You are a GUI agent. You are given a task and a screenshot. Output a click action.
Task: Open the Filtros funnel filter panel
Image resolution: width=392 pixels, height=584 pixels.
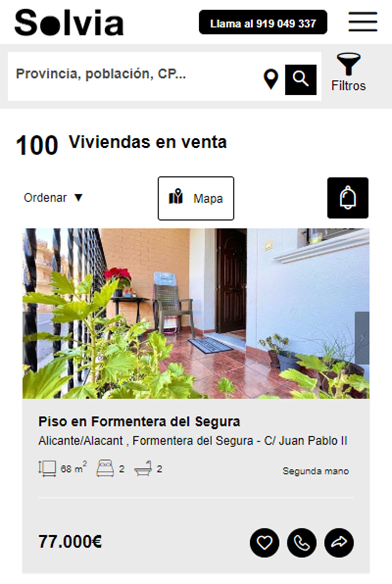click(x=349, y=73)
